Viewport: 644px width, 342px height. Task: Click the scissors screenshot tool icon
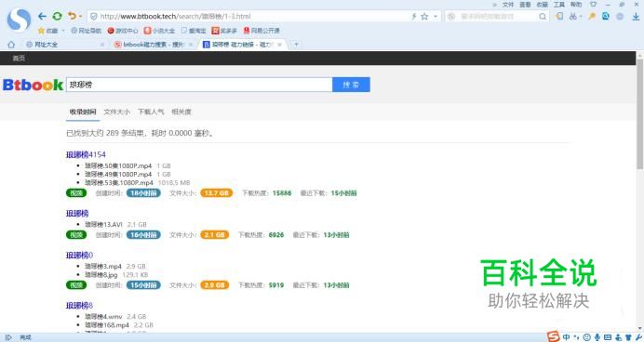point(572,16)
